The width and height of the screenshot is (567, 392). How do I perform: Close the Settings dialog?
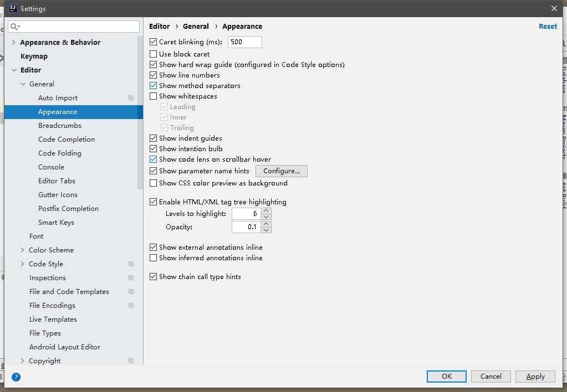point(554,8)
